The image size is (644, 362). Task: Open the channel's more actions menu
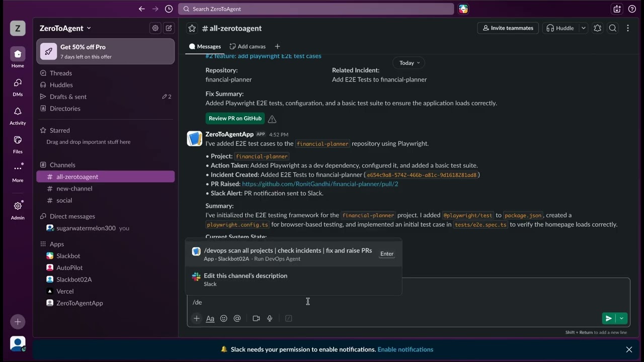click(628, 28)
